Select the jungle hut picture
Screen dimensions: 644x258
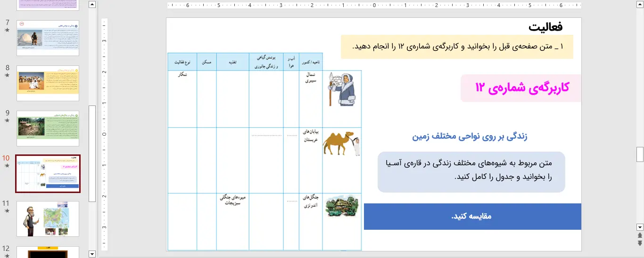coord(342,206)
